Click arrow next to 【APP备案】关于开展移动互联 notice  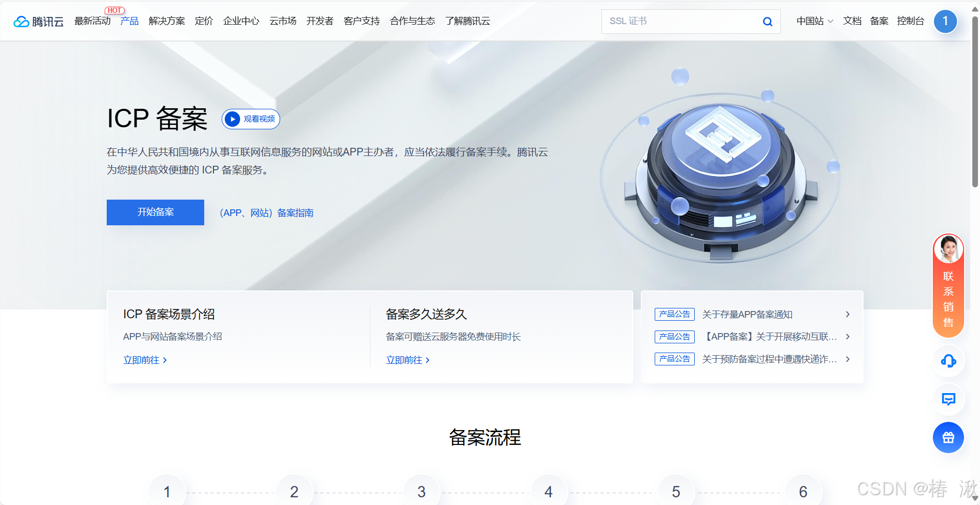point(848,337)
